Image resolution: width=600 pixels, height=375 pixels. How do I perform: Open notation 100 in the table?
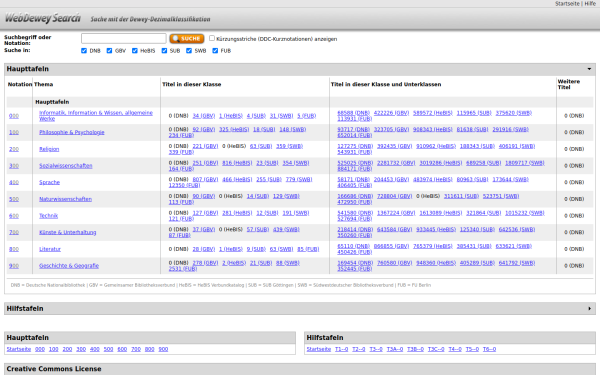tap(14, 132)
